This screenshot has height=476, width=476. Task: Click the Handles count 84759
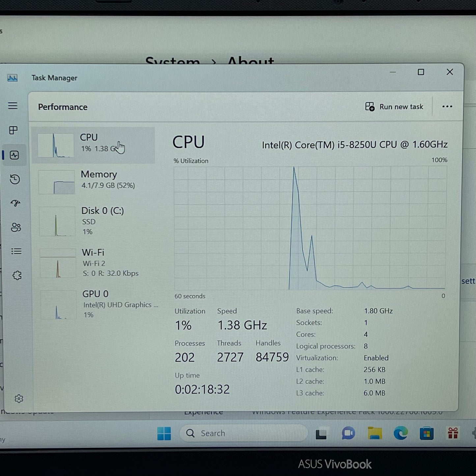pos(272,357)
